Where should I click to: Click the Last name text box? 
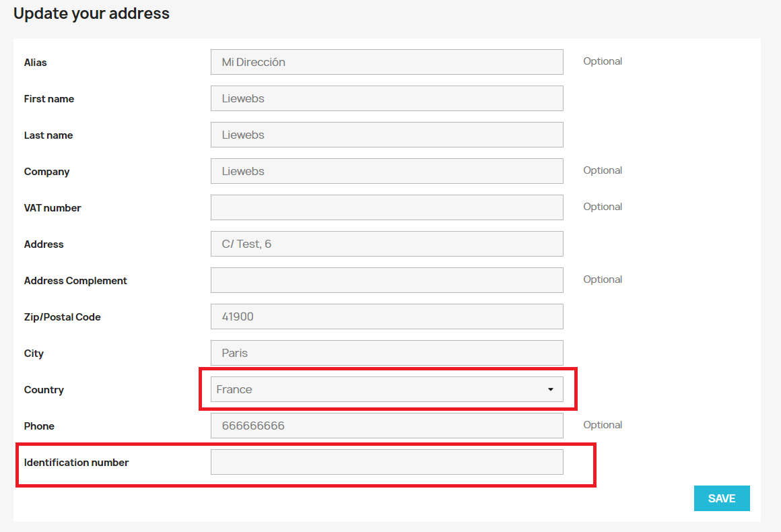pyautogui.click(x=387, y=135)
